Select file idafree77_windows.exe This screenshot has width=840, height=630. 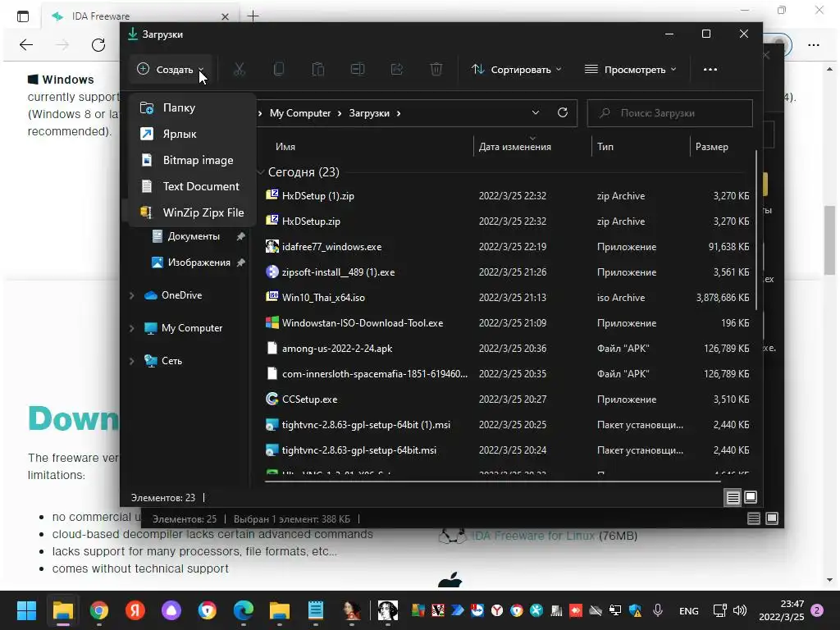[x=332, y=247]
